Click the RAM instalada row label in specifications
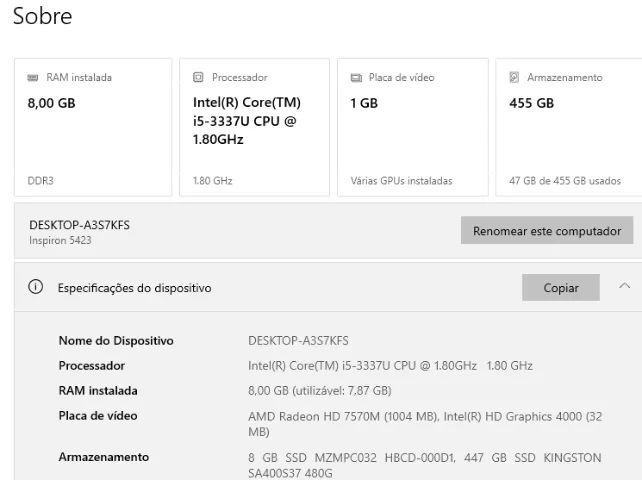642x480 pixels. pos(98,390)
